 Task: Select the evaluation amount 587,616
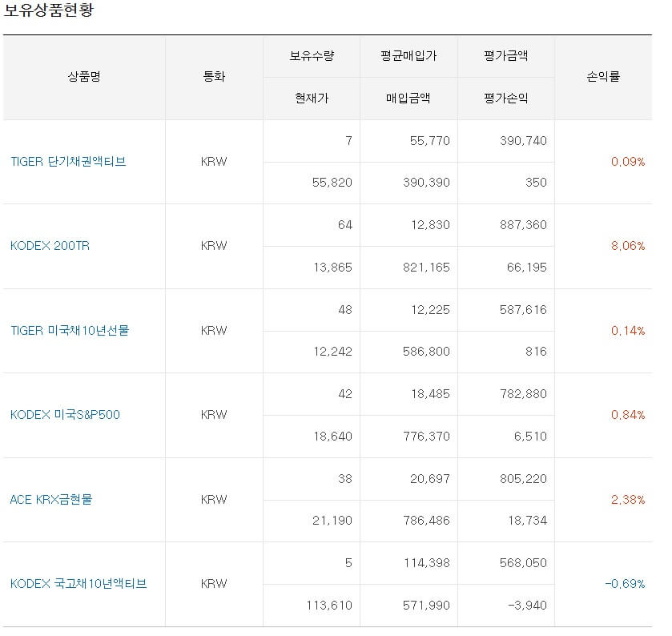coord(523,309)
